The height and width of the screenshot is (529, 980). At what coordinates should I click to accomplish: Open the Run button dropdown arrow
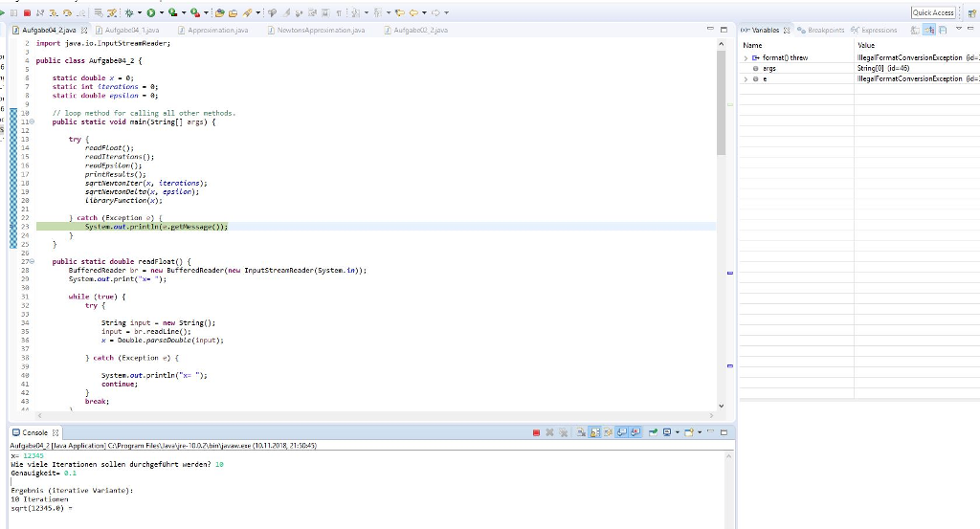(161, 12)
